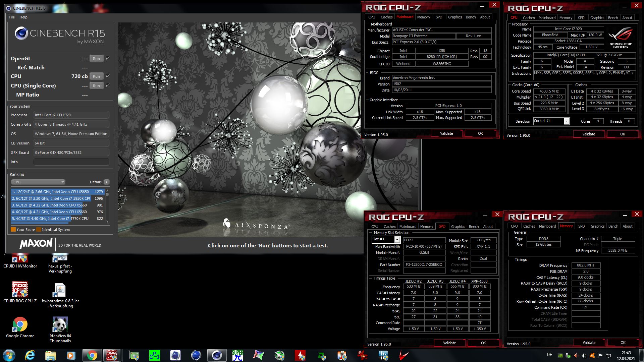Open the hexus_pifast desktop shortcut
The image size is (644, 362).
[60, 264]
